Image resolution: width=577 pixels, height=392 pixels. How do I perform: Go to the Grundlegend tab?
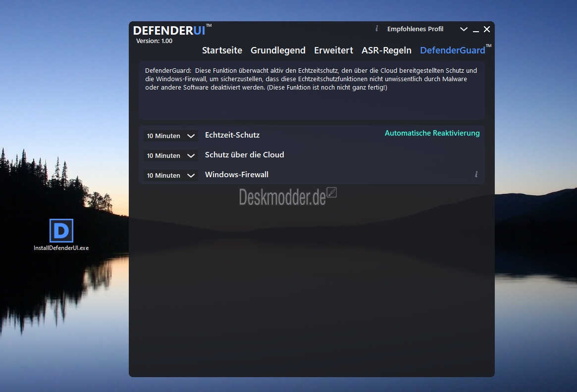[x=278, y=50]
